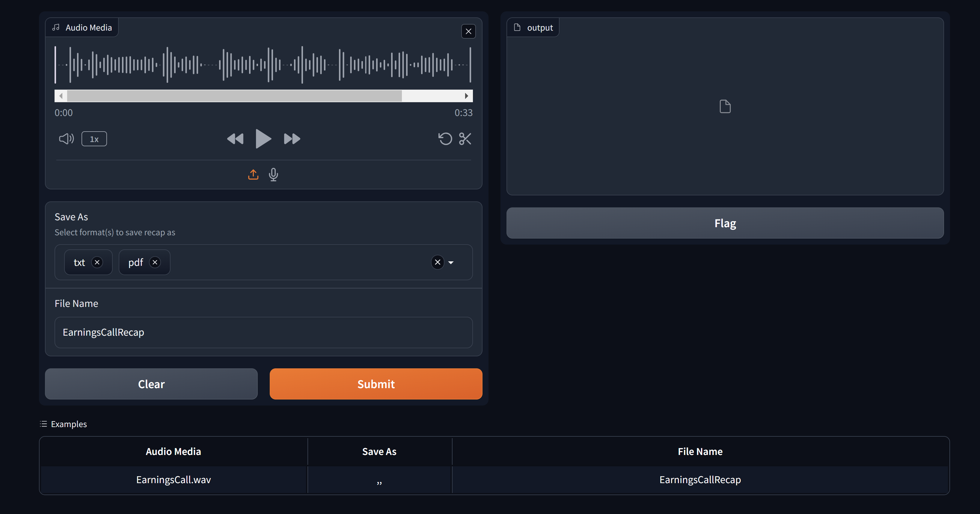Select the EarningsCall.wav example row
The image size is (980, 514).
[174, 480]
